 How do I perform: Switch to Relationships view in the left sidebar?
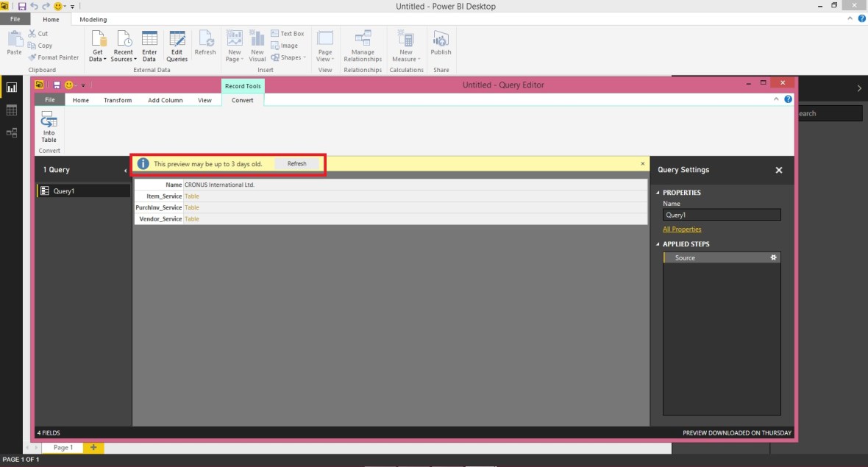click(11, 133)
